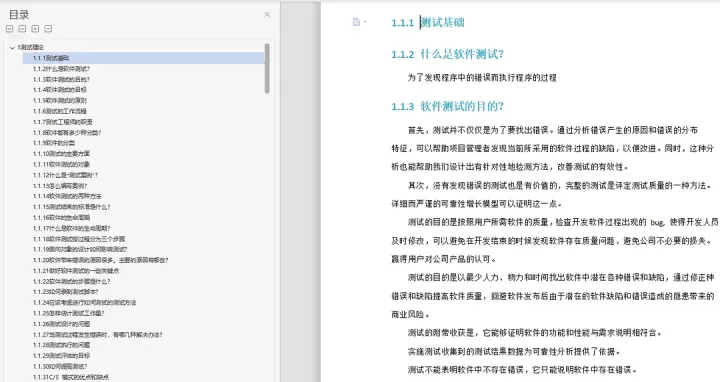Click document heading 1.1.2 什么是软件测试?
This screenshot has width=720, height=382.
[x=447, y=54]
